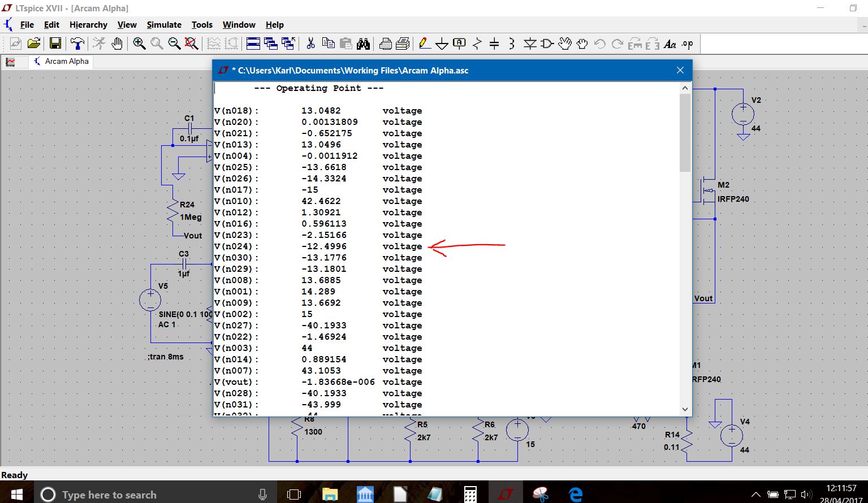
Task: Open the Snipping Tool taskbar icon
Action: point(541,495)
